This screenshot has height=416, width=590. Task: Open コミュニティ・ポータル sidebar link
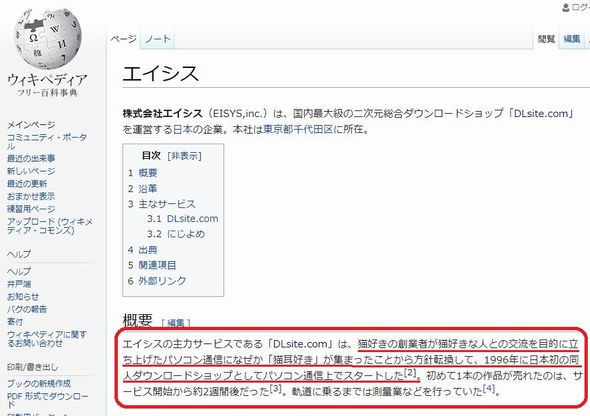tap(47, 141)
